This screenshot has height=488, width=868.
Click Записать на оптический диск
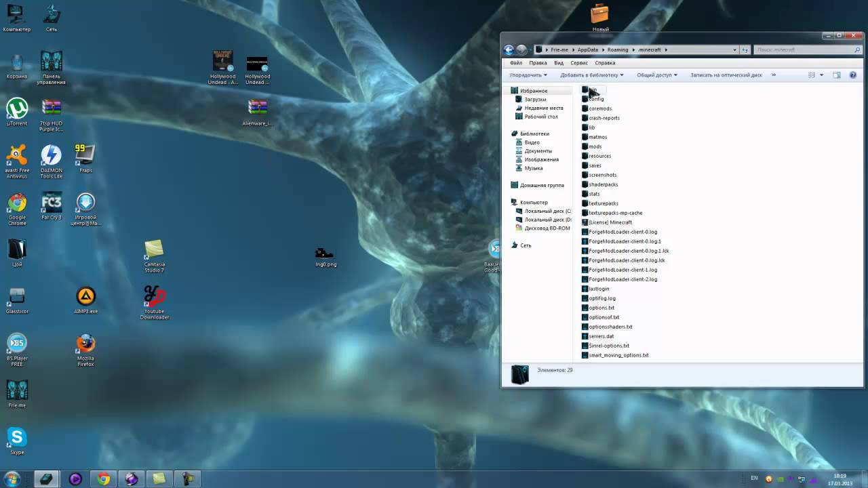click(726, 75)
